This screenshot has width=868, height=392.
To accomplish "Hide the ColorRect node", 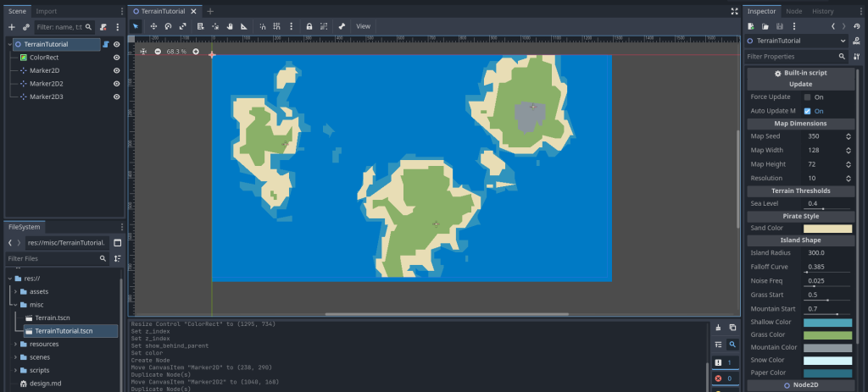I will [x=117, y=58].
